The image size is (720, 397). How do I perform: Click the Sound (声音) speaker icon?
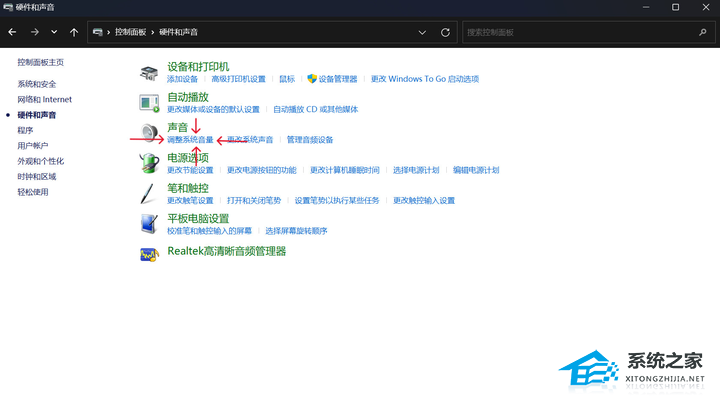tap(149, 133)
